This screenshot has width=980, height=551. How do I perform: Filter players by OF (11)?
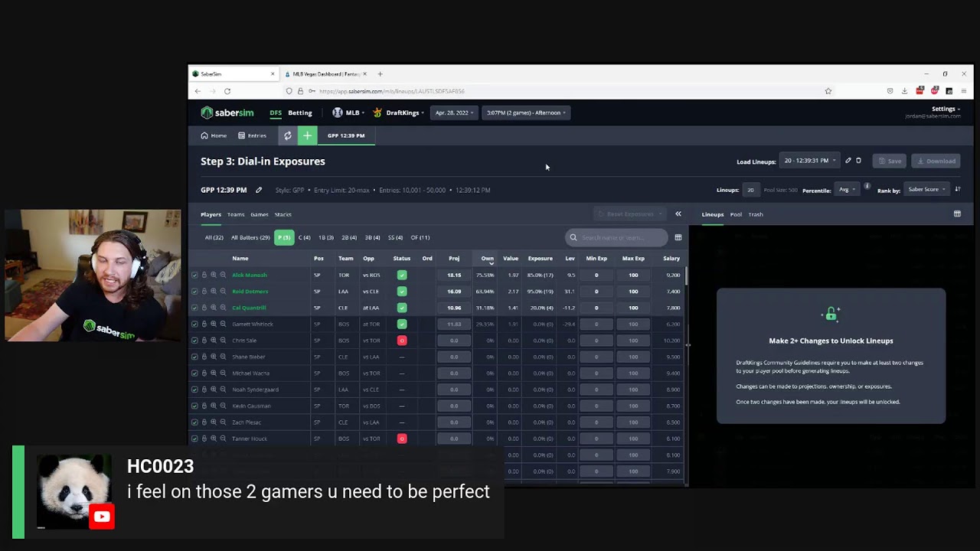pyautogui.click(x=420, y=237)
